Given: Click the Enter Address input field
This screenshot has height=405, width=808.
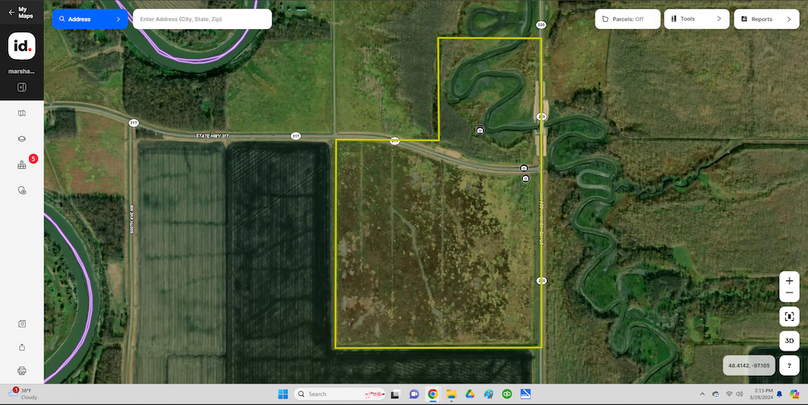Looking at the screenshot, I should [x=202, y=19].
